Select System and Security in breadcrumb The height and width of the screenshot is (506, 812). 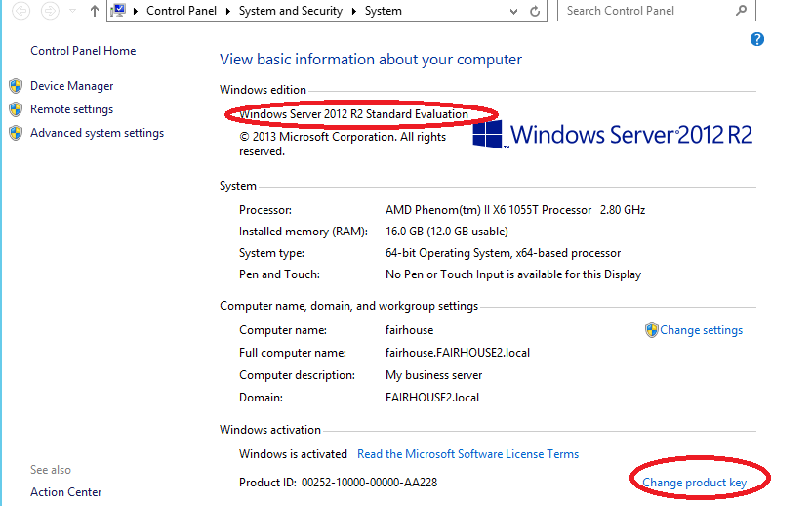(291, 11)
